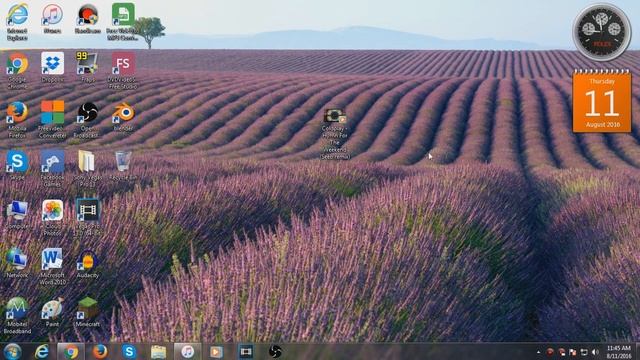
Task: Open the iTunes desktop shortcut
Action: (x=52, y=19)
